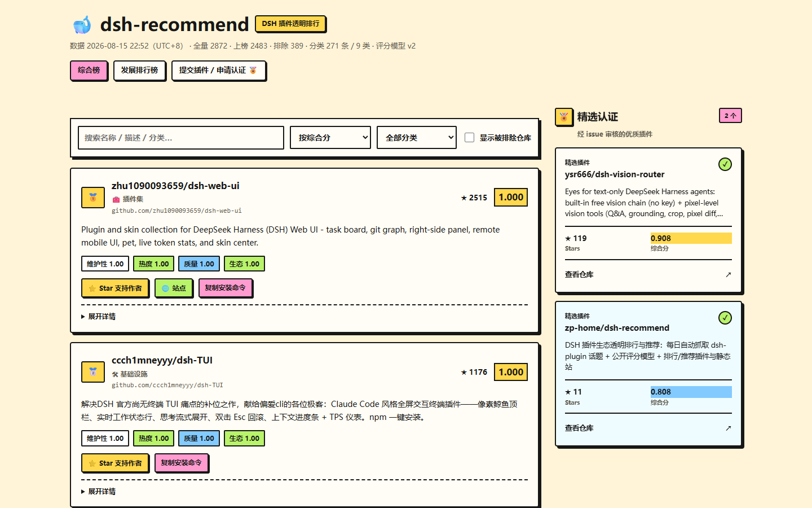Open the 按综合分 sort dropdown
This screenshot has width=812, height=508.
tap(330, 138)
